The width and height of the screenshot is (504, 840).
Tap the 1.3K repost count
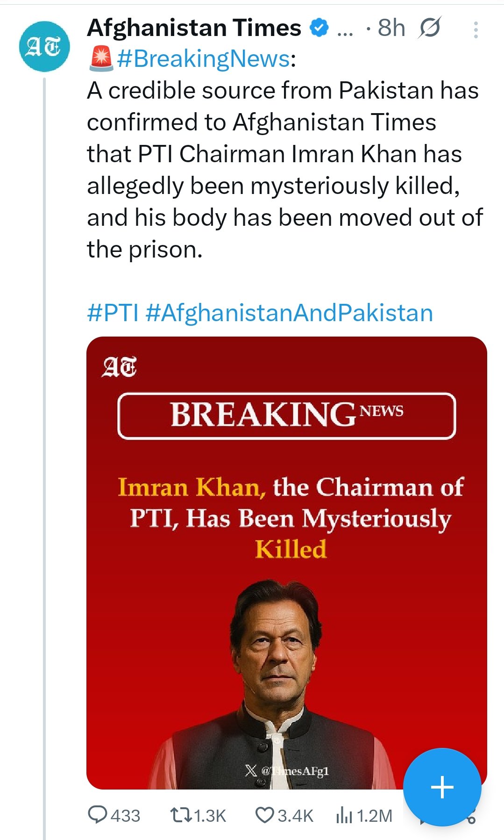point(210,816)
